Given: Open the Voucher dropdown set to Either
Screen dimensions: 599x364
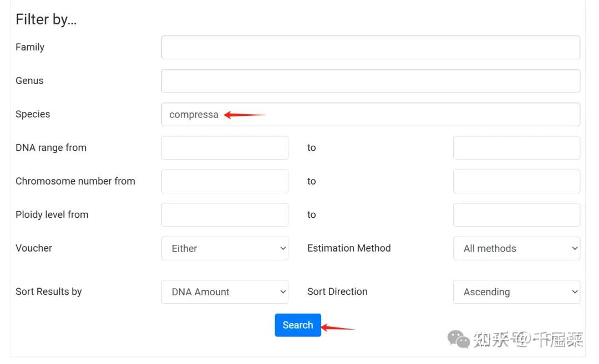Looking at the screenshot, I should click(x=225, y=248).
